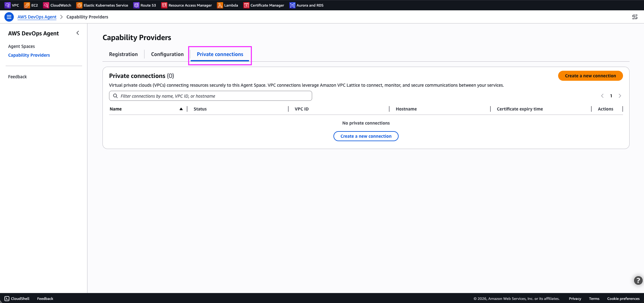Click the Actions column header
The height and width of the screenshot is (303, 644).
tap(605, 109)
